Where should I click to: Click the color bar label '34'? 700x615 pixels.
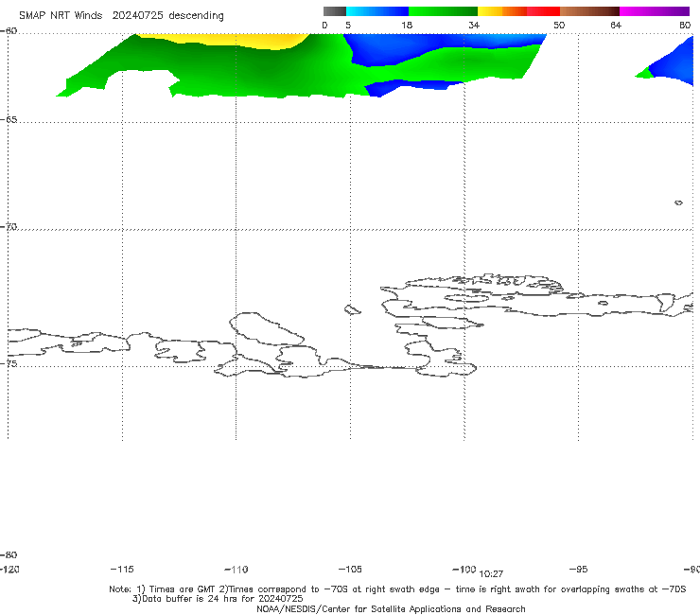coord(474,25)
